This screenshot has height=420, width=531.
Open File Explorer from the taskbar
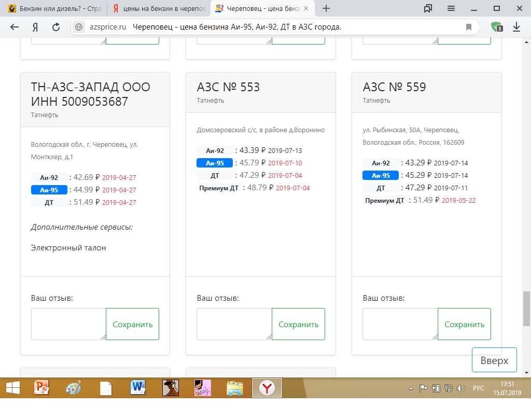click(x=235, y=388)
